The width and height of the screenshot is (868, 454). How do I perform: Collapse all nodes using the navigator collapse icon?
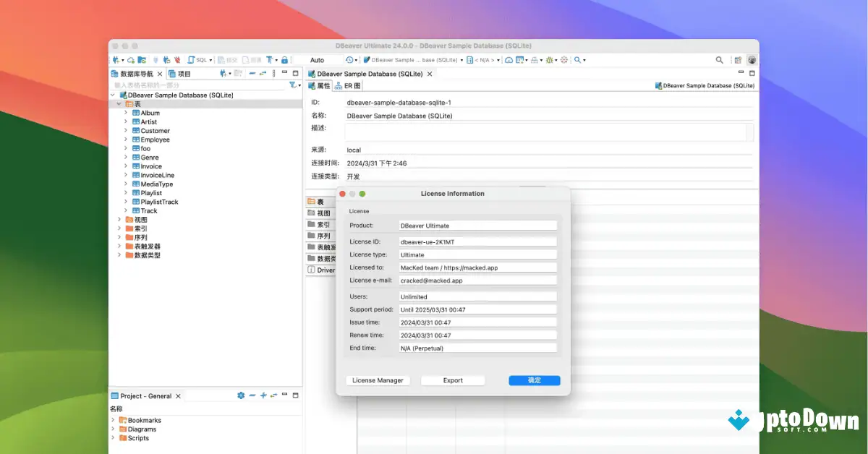pyautogui.click(x=251, y=72)
